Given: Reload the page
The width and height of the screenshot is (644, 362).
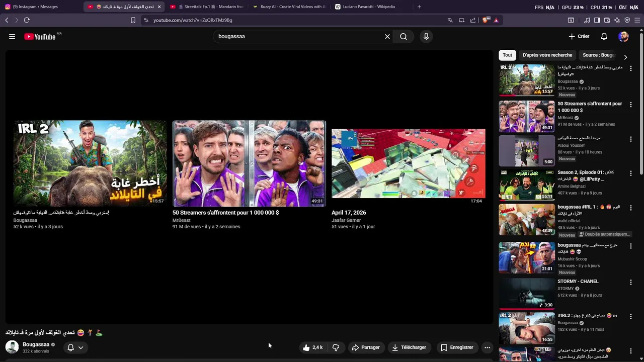Looking at the screenshot, I should coord(27,20).
